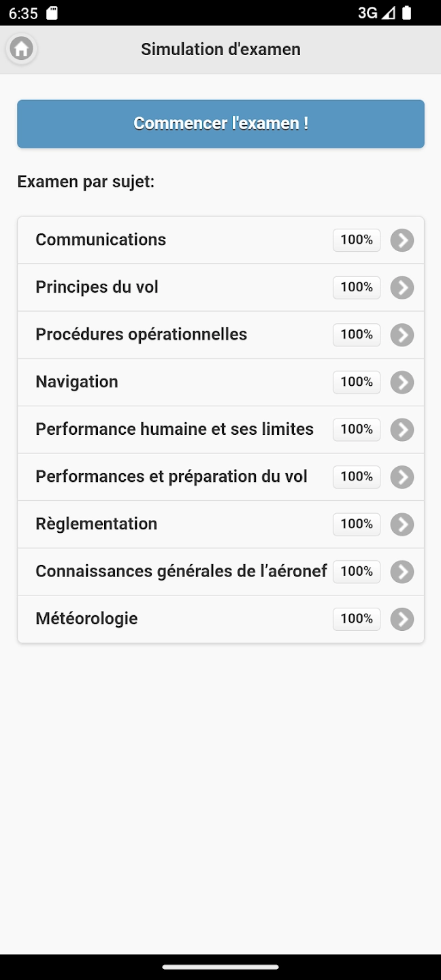Screen dimensions: 441x980
Task: Select the arrow icon for Procédures opérationnelles
Action: tap(402, 335)
